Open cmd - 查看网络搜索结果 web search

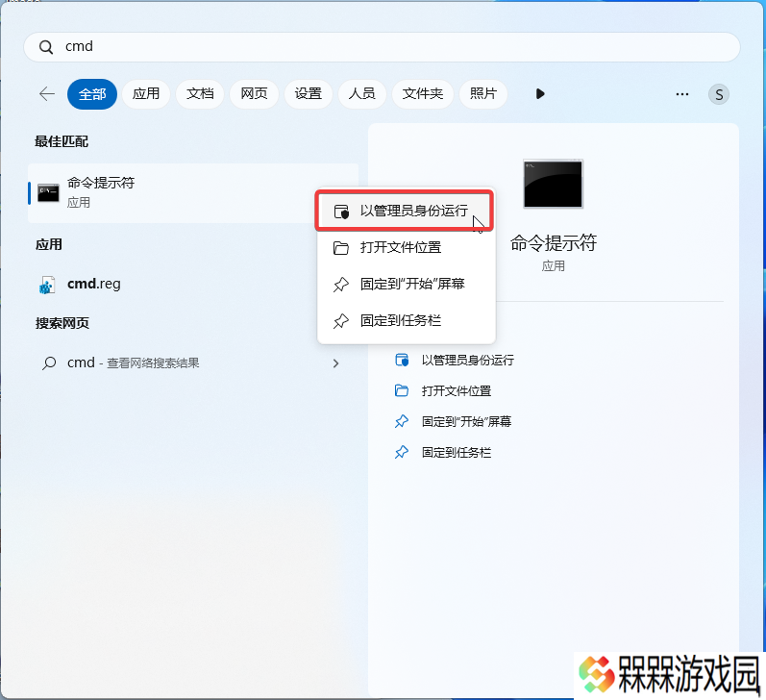tap(193, 363)
